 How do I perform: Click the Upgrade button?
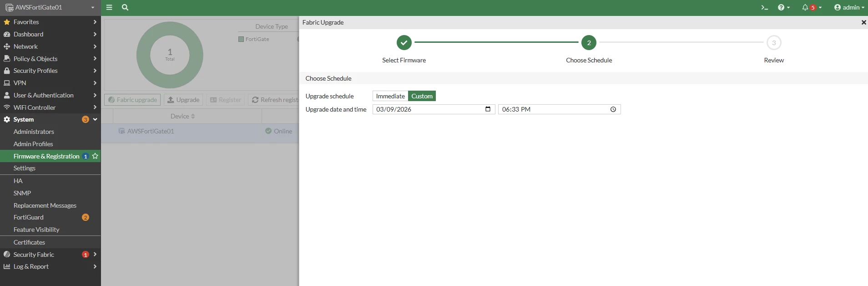[183, 100]
